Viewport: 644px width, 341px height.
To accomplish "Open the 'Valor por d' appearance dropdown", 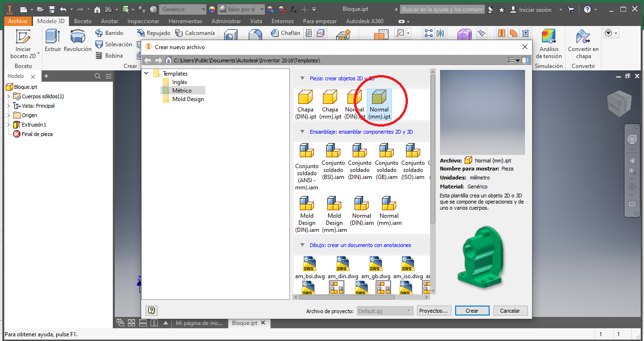I will click(241, 9).
